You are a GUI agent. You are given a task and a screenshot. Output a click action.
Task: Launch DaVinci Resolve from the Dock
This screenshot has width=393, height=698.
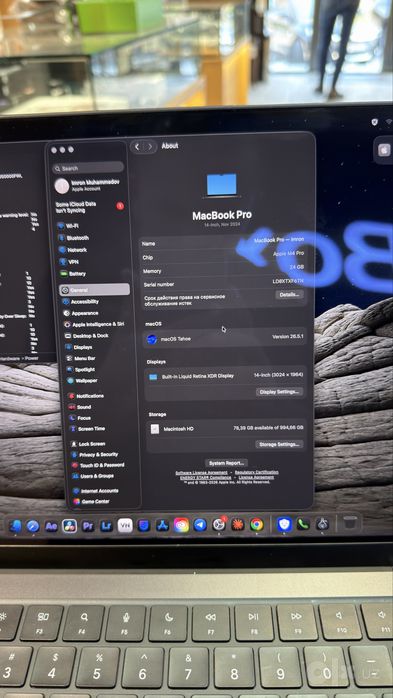point(69,526)
